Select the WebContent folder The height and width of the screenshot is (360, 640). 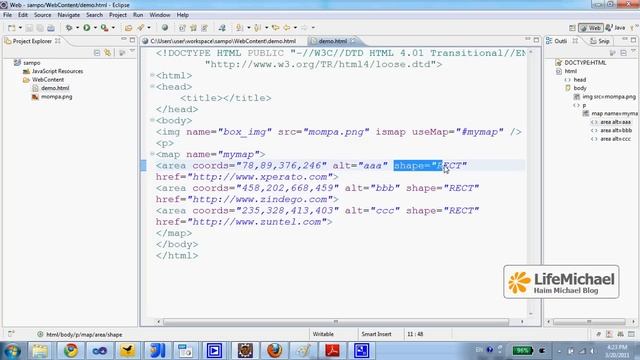click(48, 80)
